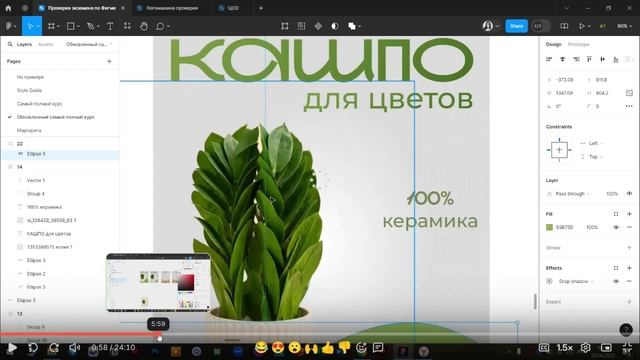Open Drop shadow effect type dropdown
This screenshot has height=360, width=640.
(x=576, y=281)
